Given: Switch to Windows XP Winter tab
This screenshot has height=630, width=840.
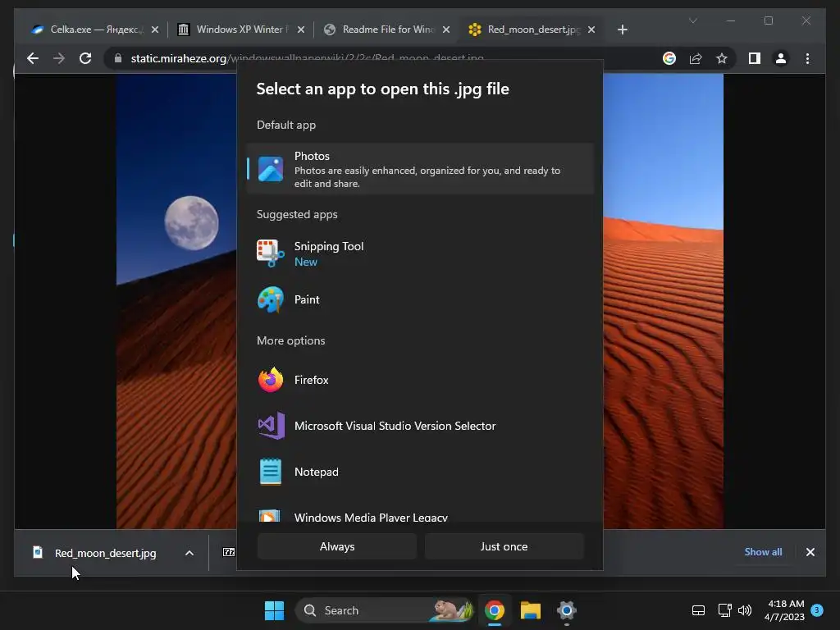Looking at the screenshot, I should (240, 30).
